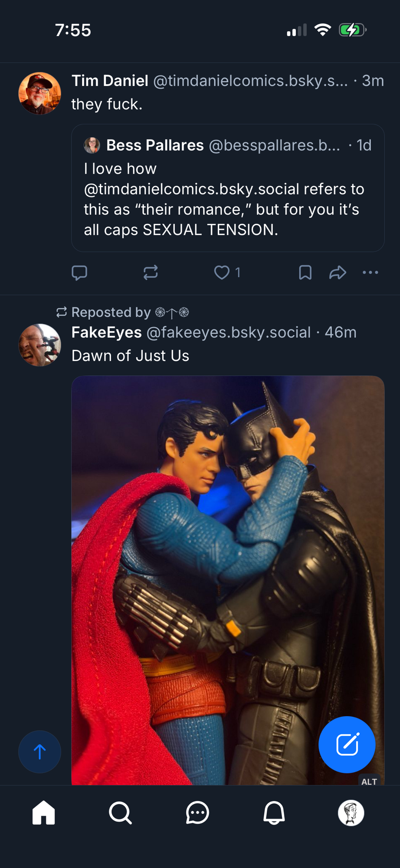Share Tim Daniel's post via arrow icon
The width and height of the screenshot is (400, 868).
[x=338, y=273]
